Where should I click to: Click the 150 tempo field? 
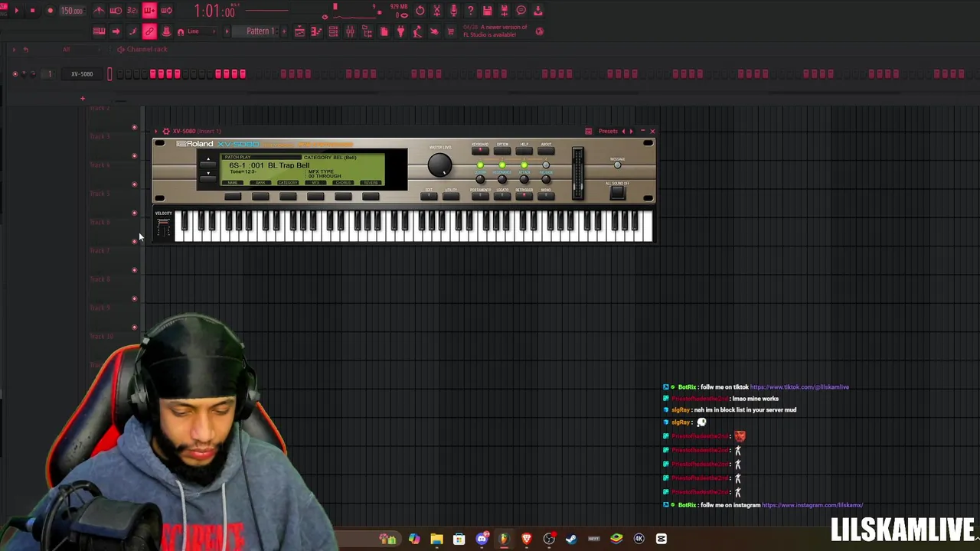pos(72,11)
